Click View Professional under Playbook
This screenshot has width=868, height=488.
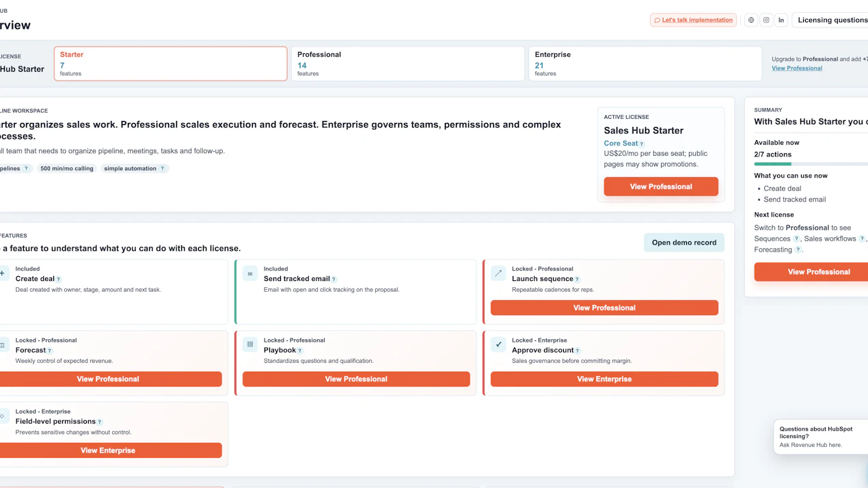pos(356,379)
